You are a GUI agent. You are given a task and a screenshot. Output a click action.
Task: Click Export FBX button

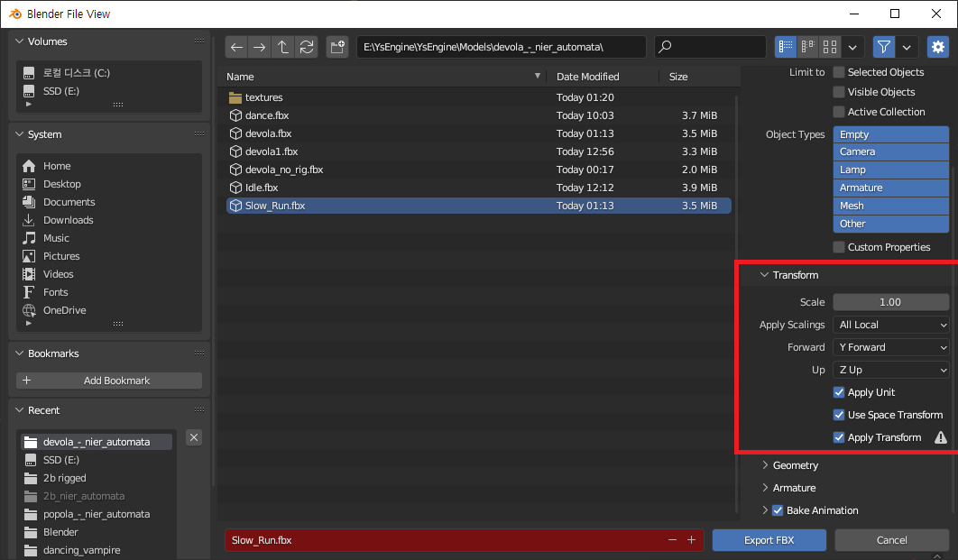click(x=769, y=540)
